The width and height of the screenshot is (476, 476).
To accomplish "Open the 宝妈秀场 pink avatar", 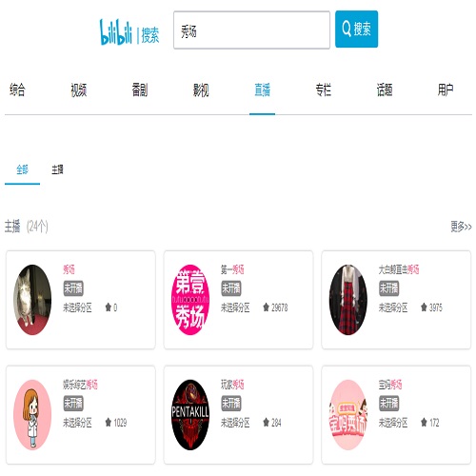I will (348, 415).
